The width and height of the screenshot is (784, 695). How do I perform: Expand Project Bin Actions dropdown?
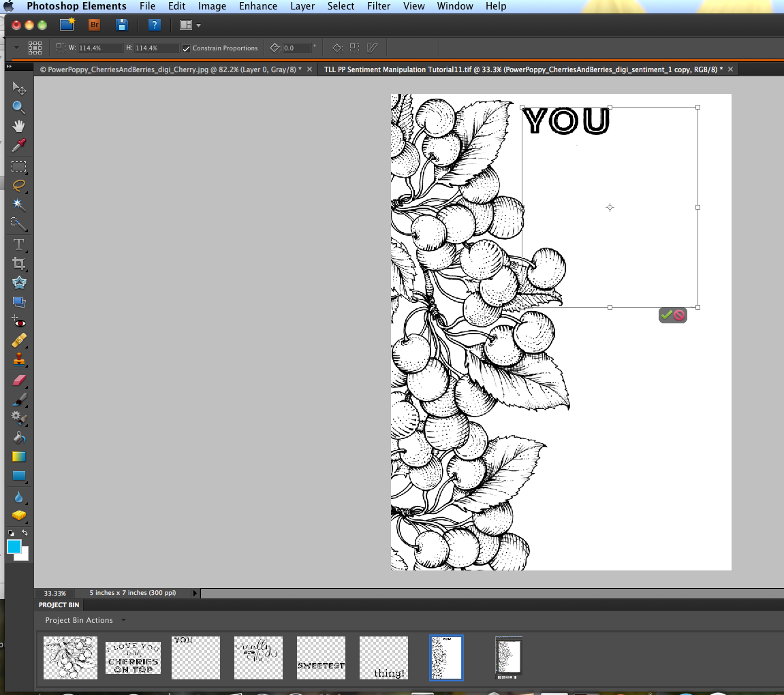pyautogui.click(x=123, y=620)
